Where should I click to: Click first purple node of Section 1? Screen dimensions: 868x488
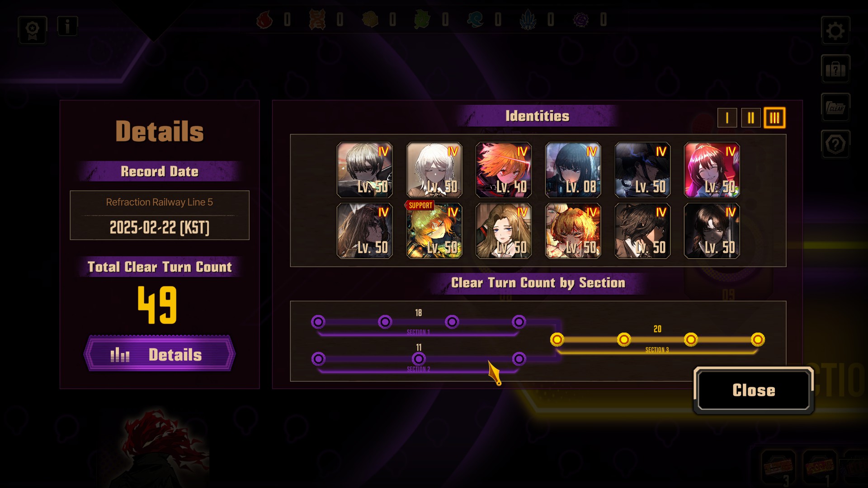pos(318,322)
